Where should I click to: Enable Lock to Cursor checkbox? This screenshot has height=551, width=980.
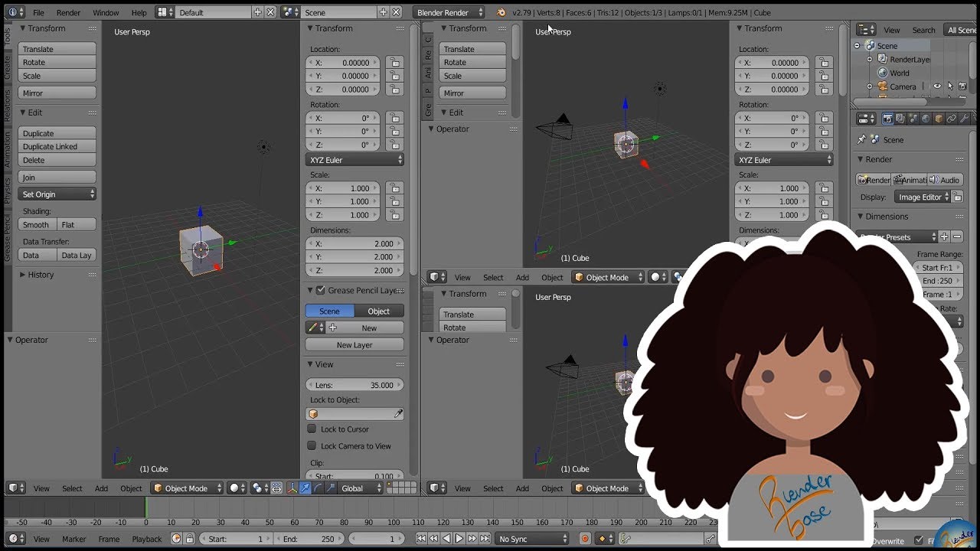pyautogui.click(x=312, y=429)
